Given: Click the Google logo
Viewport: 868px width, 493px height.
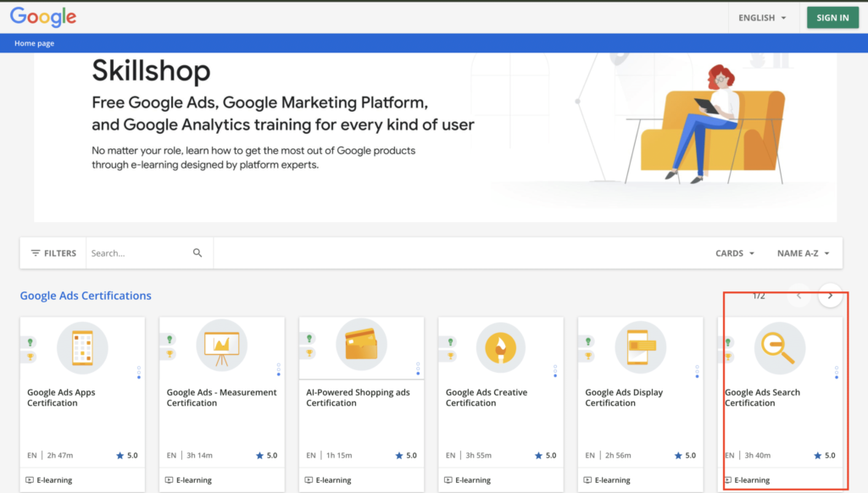Looking at the screenshot, I should pyautogui.click(x=43, y=17).
